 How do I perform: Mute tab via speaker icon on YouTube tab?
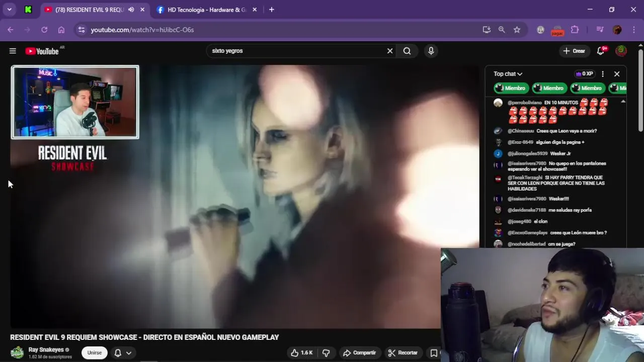click(131, 10)
